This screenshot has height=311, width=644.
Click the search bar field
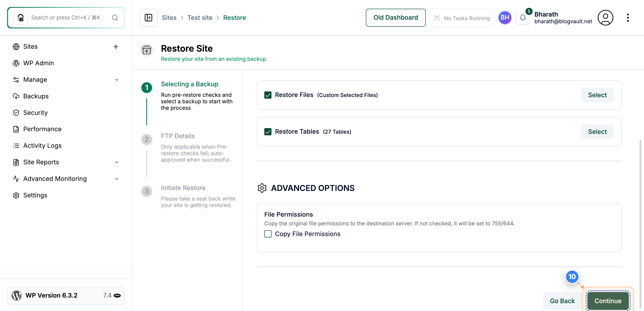pyautogui.click(x=66, y=17)
